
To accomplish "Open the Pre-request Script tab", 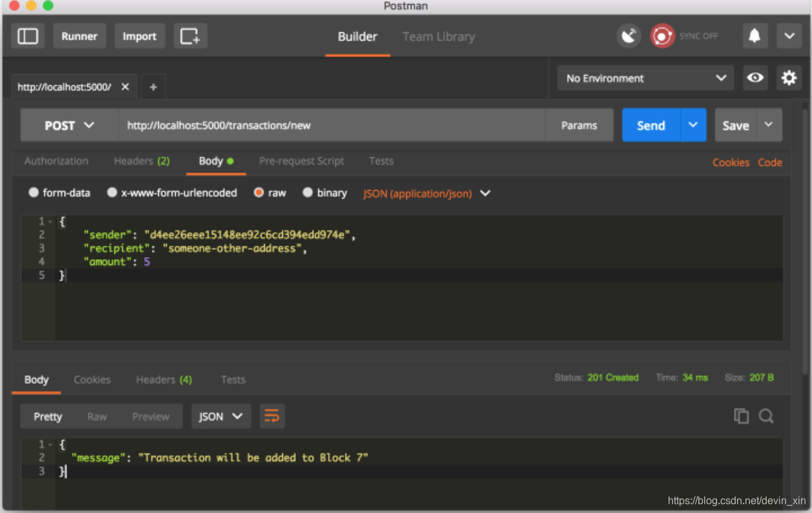I will (x=302, y=161).
